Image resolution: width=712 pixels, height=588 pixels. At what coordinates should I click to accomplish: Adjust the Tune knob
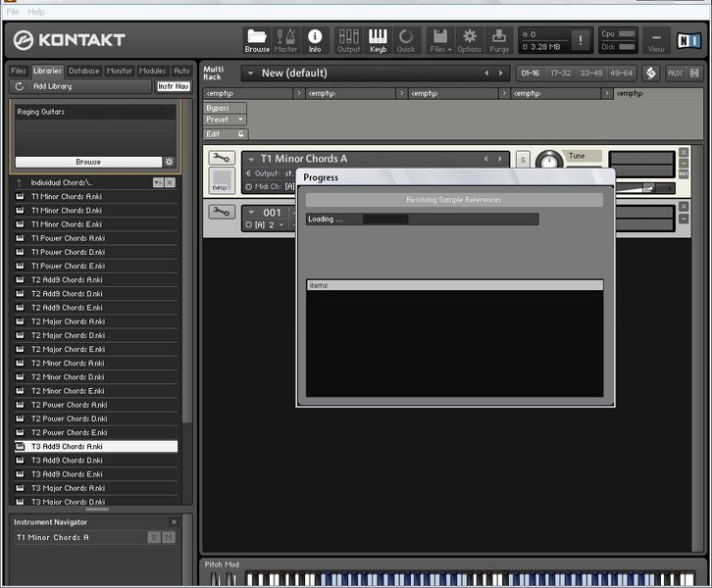[x=549, y=161]
